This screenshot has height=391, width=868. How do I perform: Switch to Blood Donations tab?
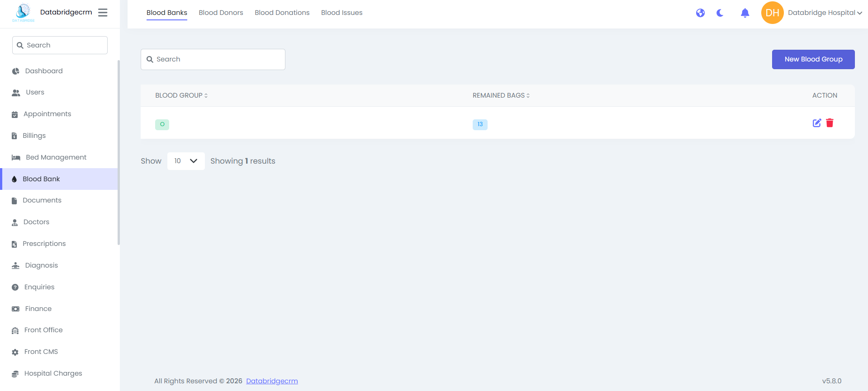click(x=282, y=13)
